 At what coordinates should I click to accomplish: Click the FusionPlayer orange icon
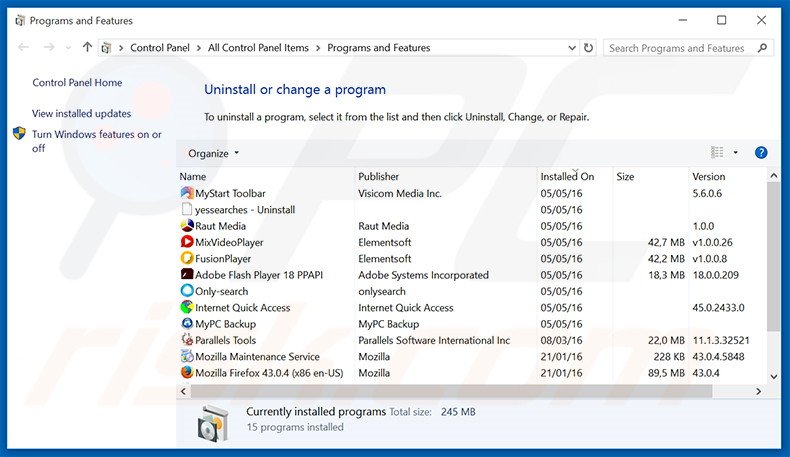pyautogui.click(x=187, y=258)
